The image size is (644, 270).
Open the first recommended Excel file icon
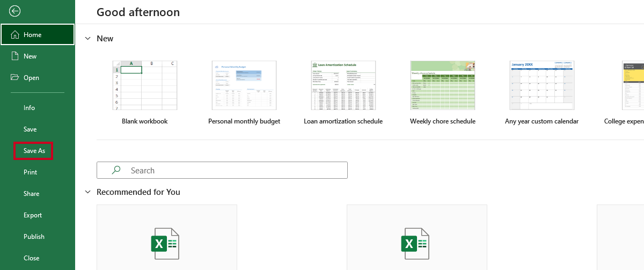click(x=166, y=244)
